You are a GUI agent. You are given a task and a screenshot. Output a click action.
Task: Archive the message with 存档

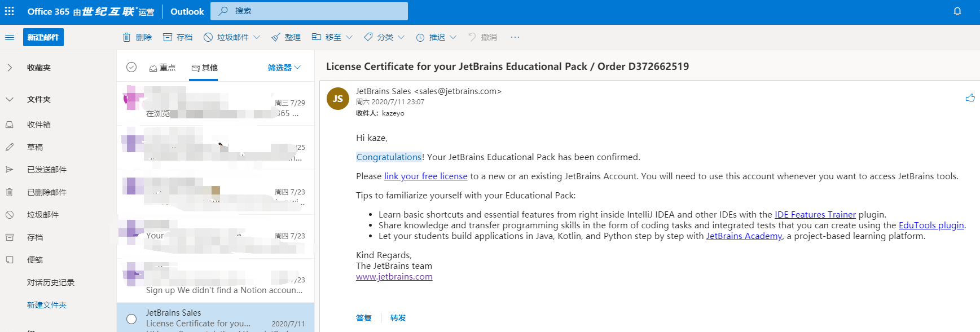pyautogui.click(x=178, y=37)
